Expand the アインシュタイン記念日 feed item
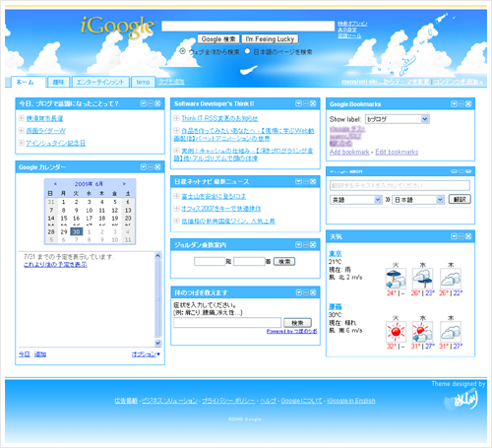Viewport: 492px width, 448px height. point(22,143)
